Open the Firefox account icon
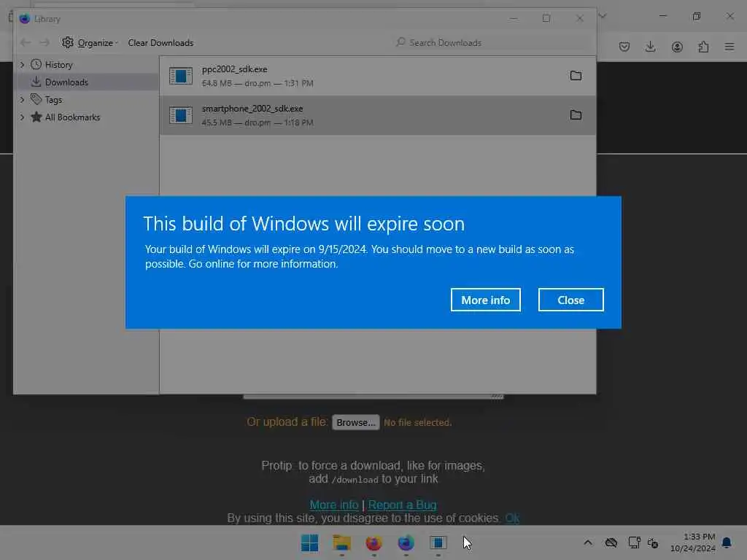Screen dimensions: 747x560 tap(677, 47)
